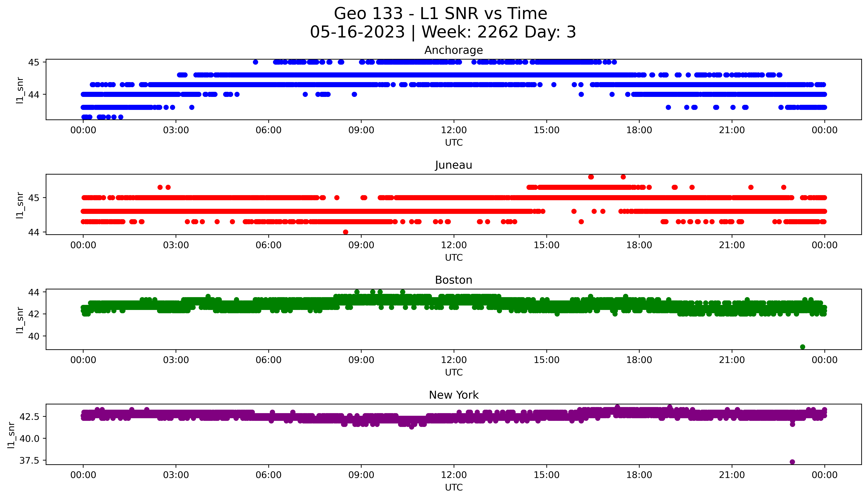Click the '12:00' tick under the Boston plot

pos(454,360)
